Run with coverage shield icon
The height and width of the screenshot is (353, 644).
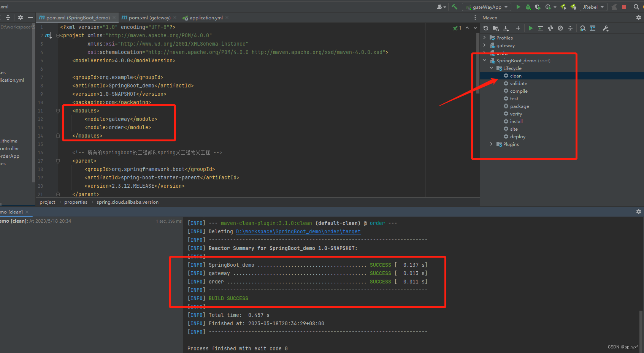pos(538,7)
